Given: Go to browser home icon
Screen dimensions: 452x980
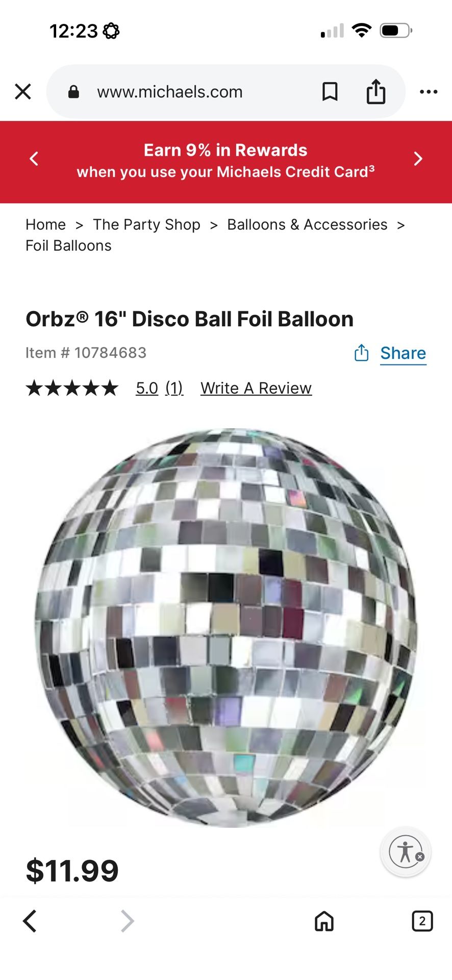Looking at the screenshot, I should (324, 921).
